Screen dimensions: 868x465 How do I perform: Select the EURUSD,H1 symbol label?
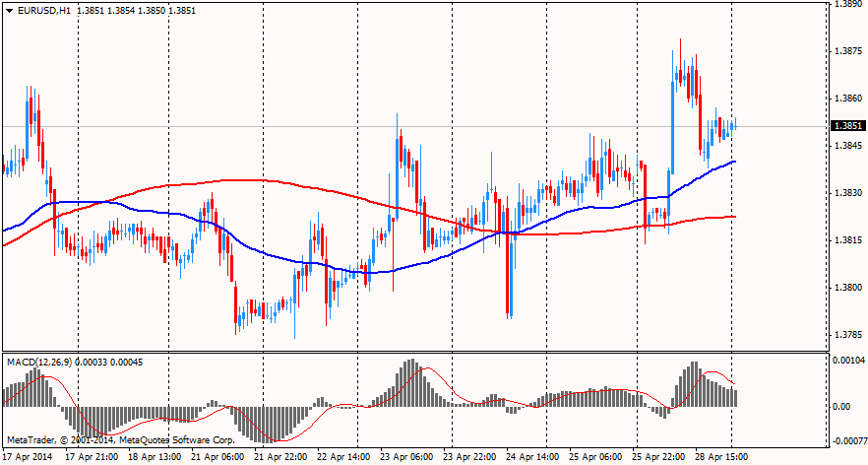[x=44, y=10]
